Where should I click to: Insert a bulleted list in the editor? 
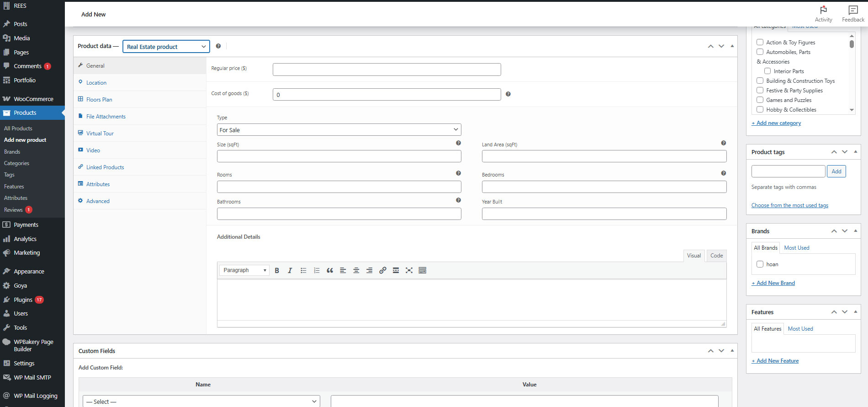[x=303, y=270]
